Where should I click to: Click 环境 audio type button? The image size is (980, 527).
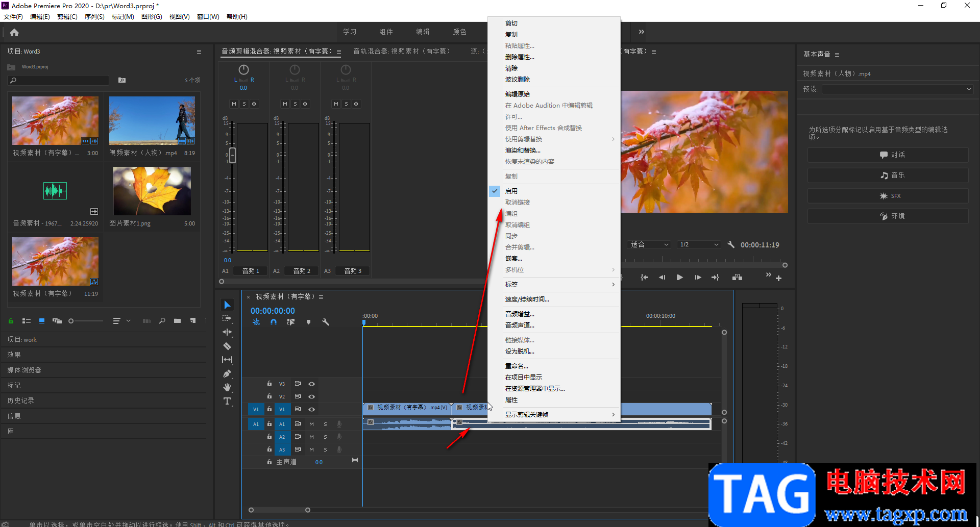pyautogui.click(x=888, y=216)
